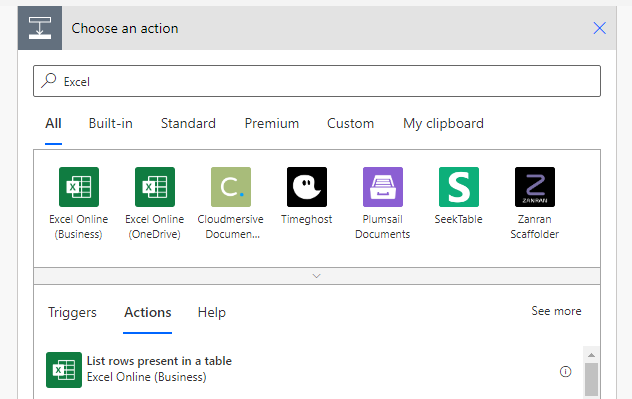Viewport: 632px width, 399px height.
Task: Click the Excel search input field
Action: pos(317,81)
